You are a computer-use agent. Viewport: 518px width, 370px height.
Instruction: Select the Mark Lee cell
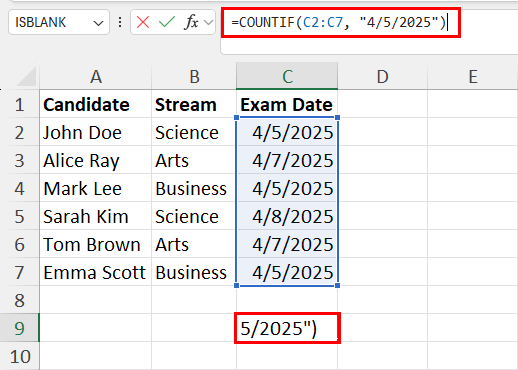96,188
